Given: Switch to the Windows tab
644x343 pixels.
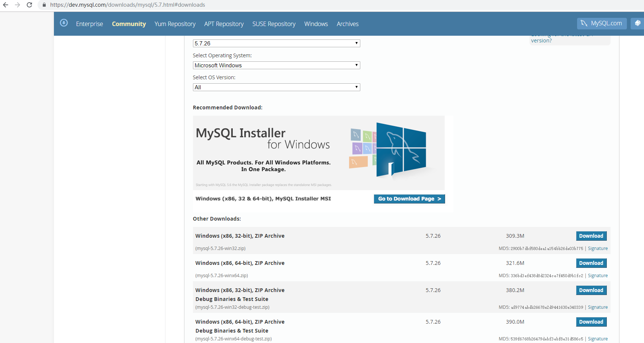Looking at the screenshot, I should coord(316,24).
